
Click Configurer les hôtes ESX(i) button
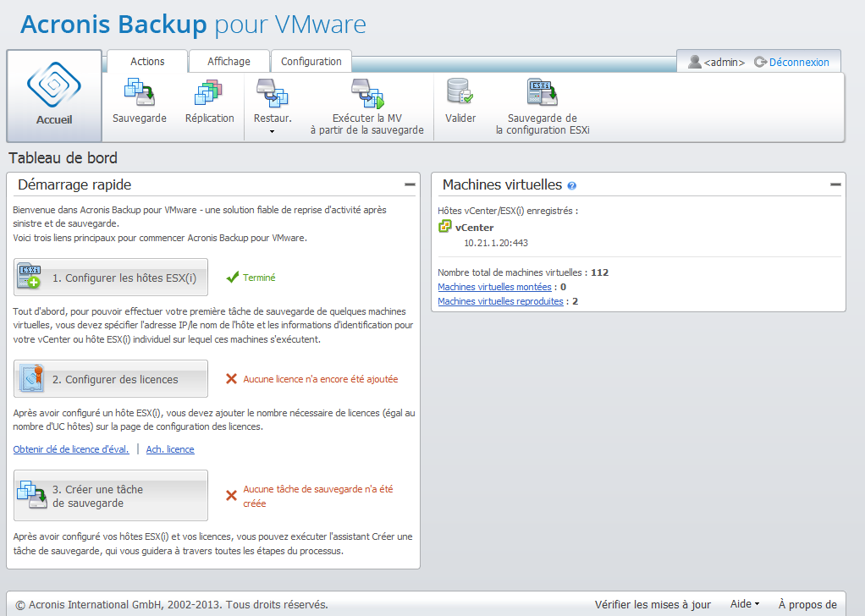(111, 278)
